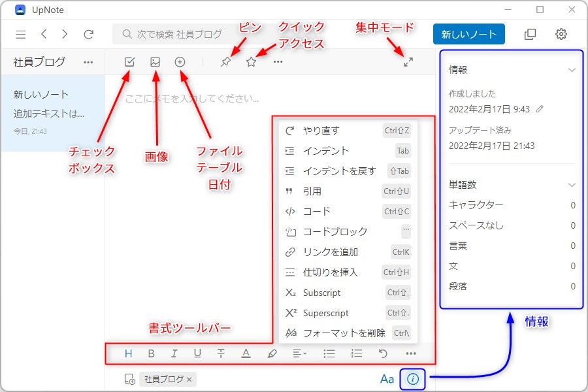Click the 段落 count row

[512, 286]
